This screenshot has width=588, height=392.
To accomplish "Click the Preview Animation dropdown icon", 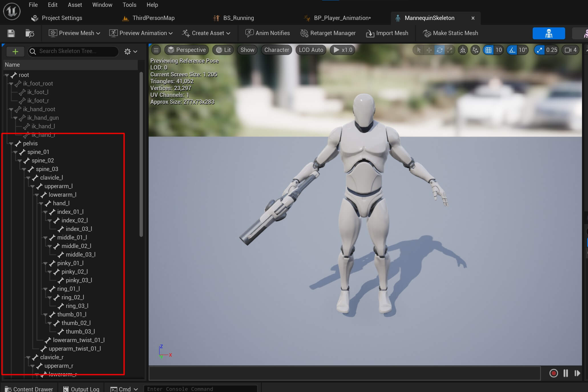I will (171, 33).
